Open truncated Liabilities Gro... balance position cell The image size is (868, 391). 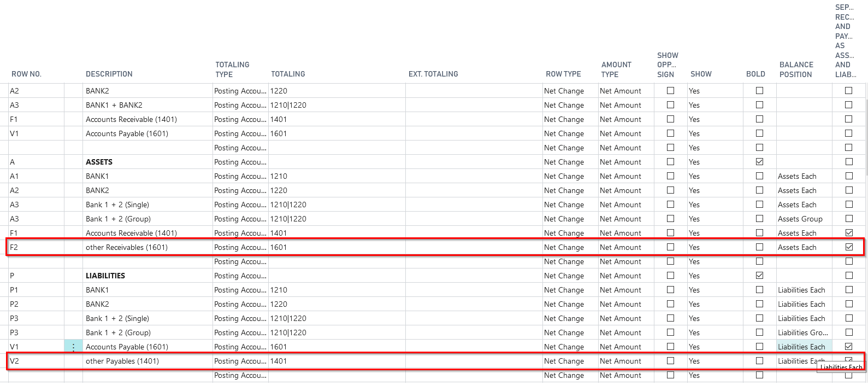pos(803,332)
